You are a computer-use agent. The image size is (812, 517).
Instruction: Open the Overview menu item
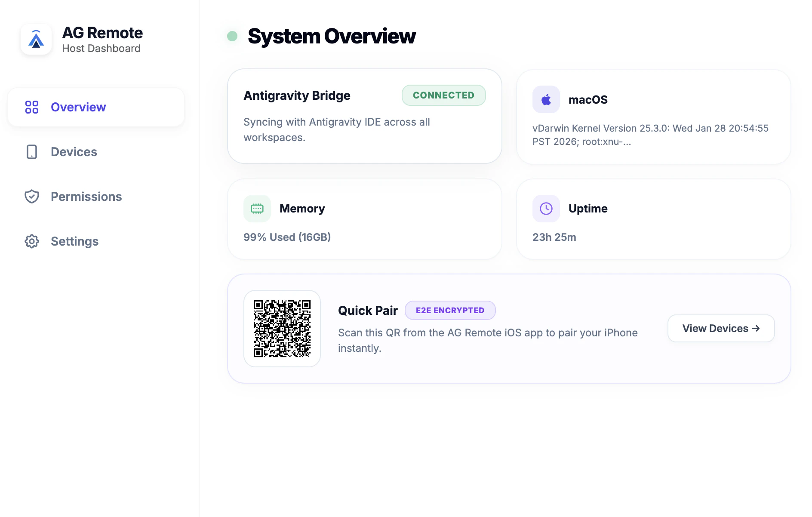pyautogui.click(x=96, y=107)
